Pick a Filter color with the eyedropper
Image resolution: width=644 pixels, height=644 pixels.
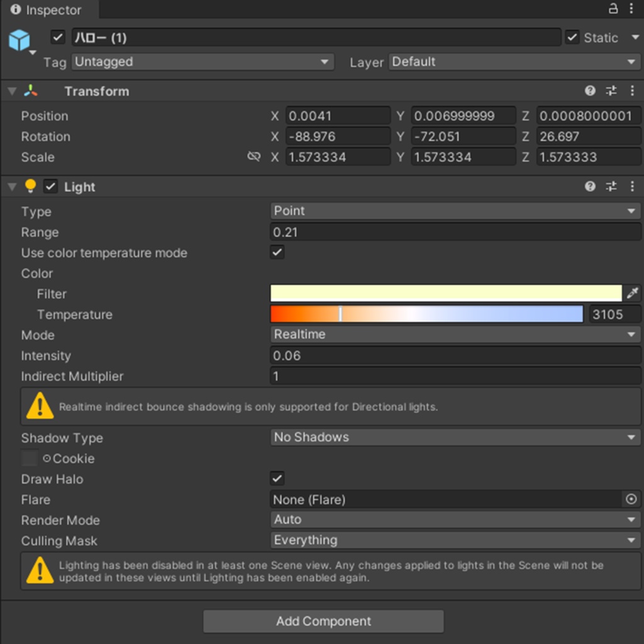[x=632, y=293]
